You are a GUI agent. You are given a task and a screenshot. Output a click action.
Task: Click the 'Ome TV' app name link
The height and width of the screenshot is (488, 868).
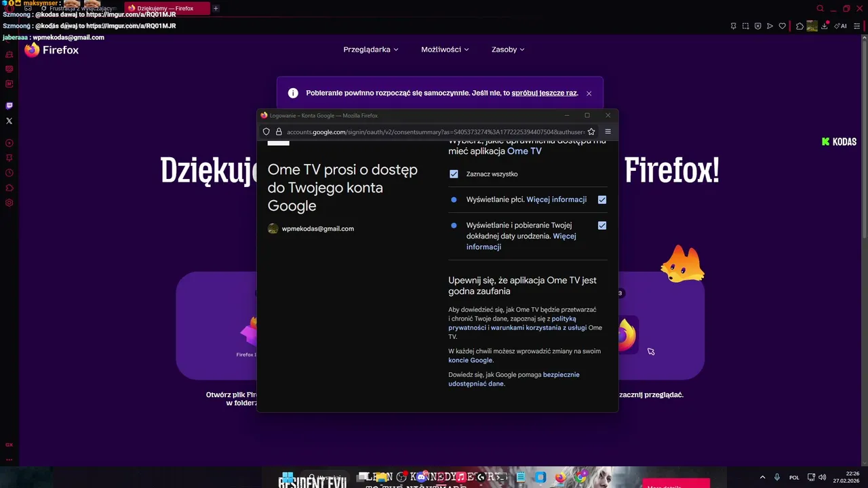pos(524,151)
